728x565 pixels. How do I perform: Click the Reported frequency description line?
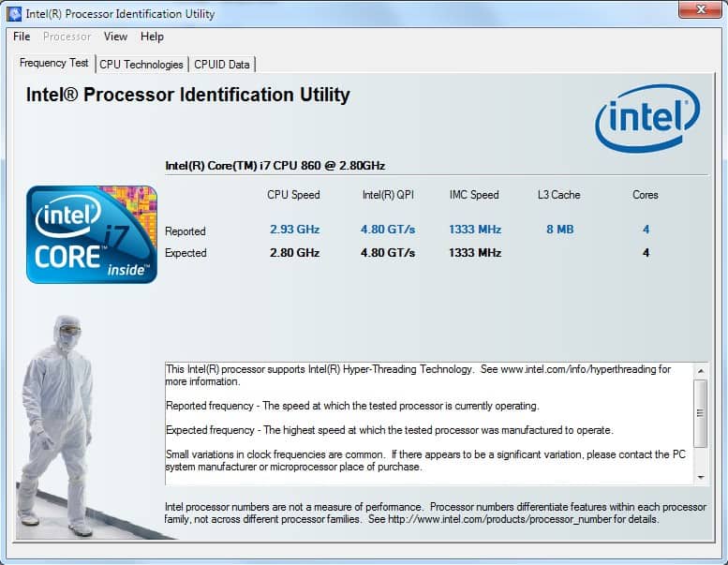point(352,406)
